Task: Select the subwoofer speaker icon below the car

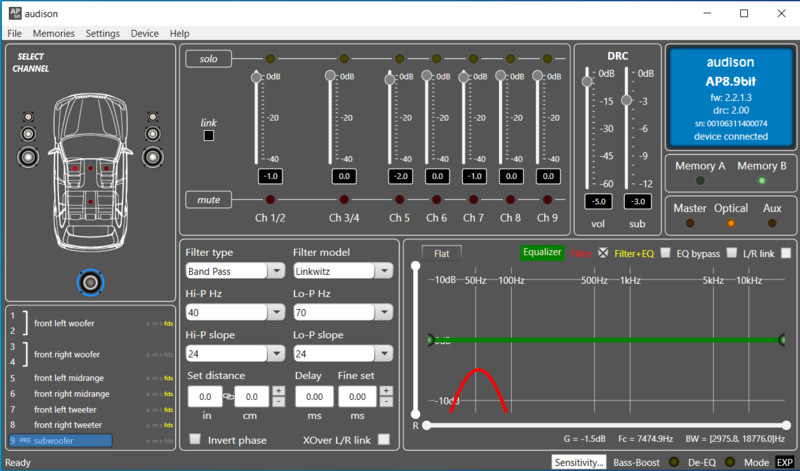Action: (91, 282)
